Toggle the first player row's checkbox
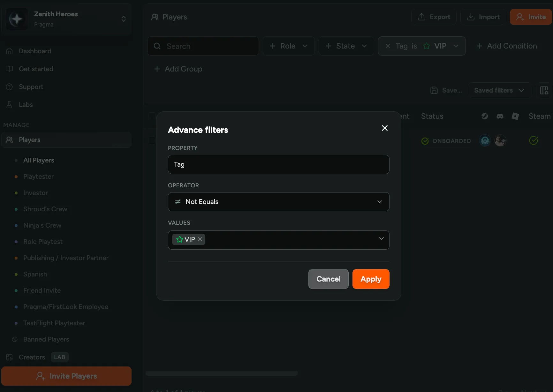This screenshot has width=553, height=392. tap(152, 141)
